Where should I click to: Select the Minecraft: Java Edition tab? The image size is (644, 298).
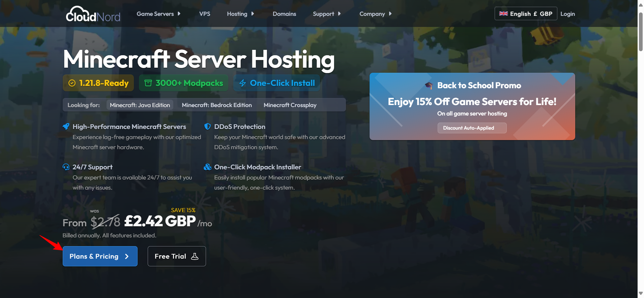[x=140, y=105]
